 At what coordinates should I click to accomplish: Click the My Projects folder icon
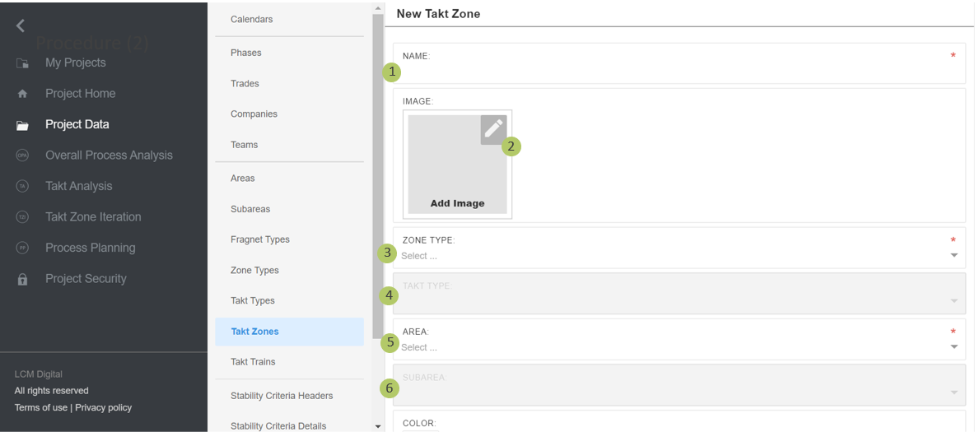[22, 63]
